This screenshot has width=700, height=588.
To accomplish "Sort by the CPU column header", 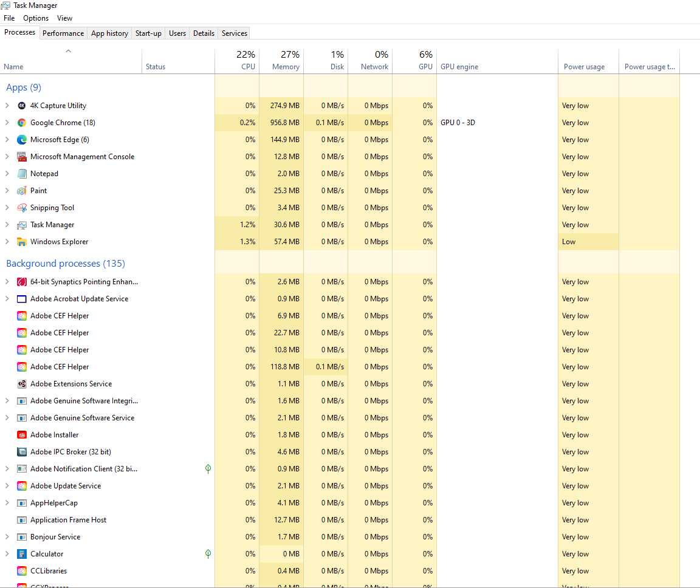I will pyautogui.click(x=237, y=61).
